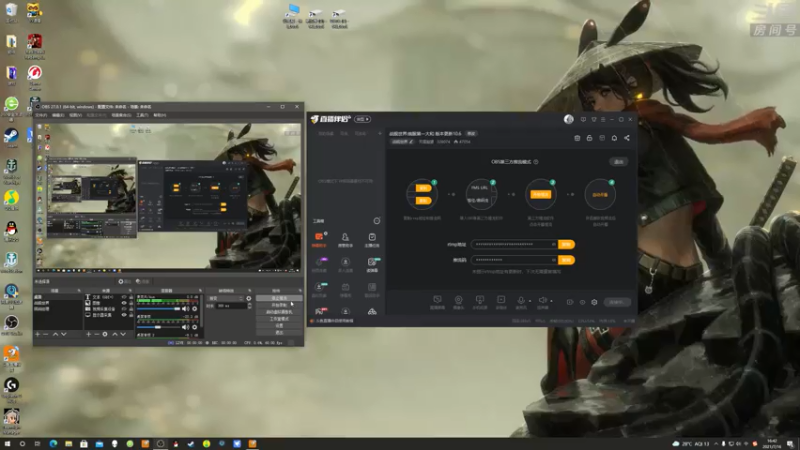Image resolution: width=800 pixels, height=450 pixels.
Task: Open Microsoft Edge from the taskbar
Action: [53, 444]
